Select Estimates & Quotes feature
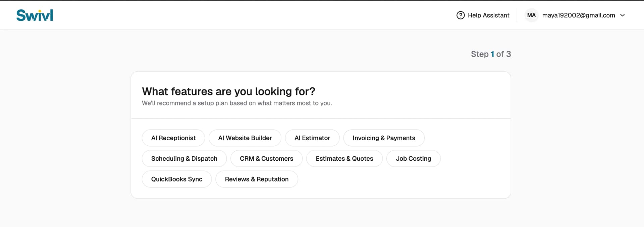 point(344,159)
